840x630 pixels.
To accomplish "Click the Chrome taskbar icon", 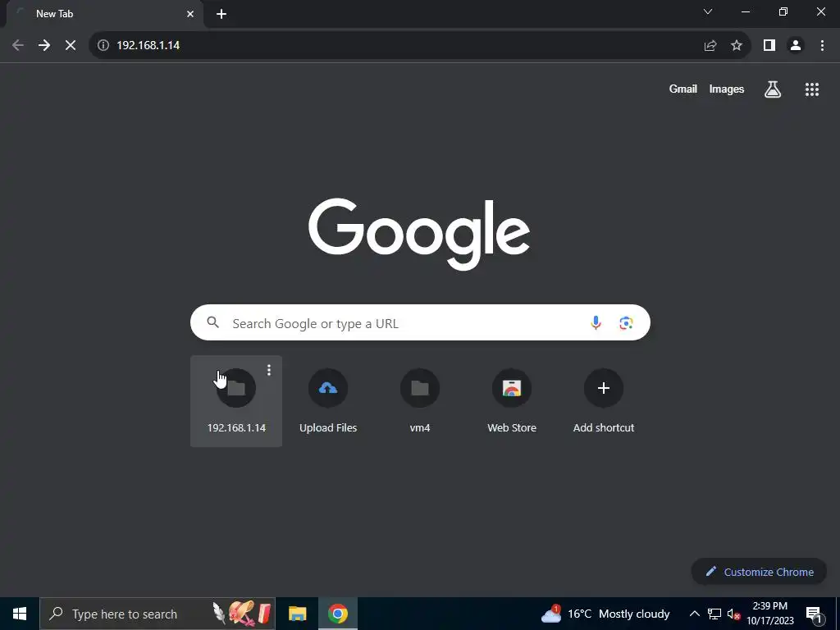I will [337, 614].
